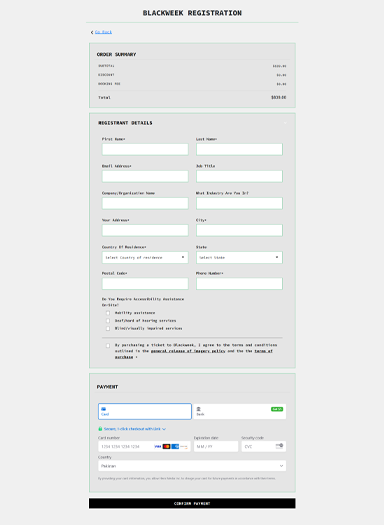The height and width of the screenshot is (525, 384).
Task: Click the First Name input field
Action: [x=145, y=149]
